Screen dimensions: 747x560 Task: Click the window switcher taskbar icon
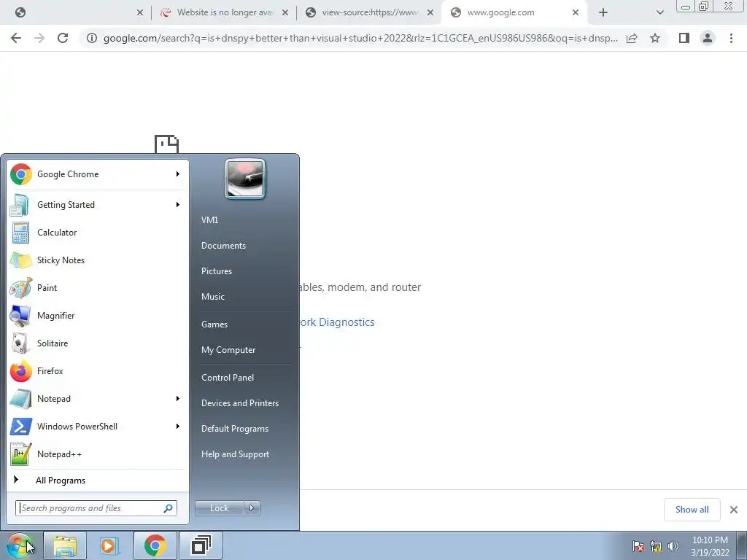pos(201,545)
